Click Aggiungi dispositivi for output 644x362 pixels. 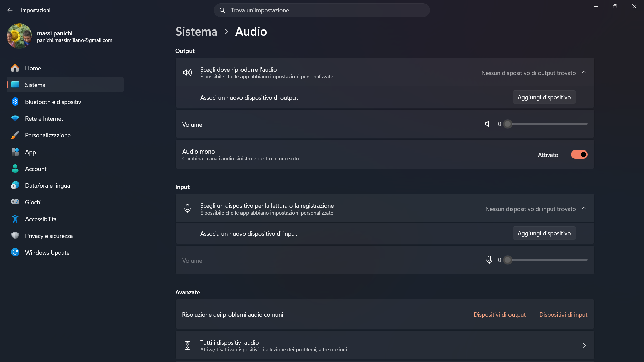pyautogui.click(x=544, y=97)
